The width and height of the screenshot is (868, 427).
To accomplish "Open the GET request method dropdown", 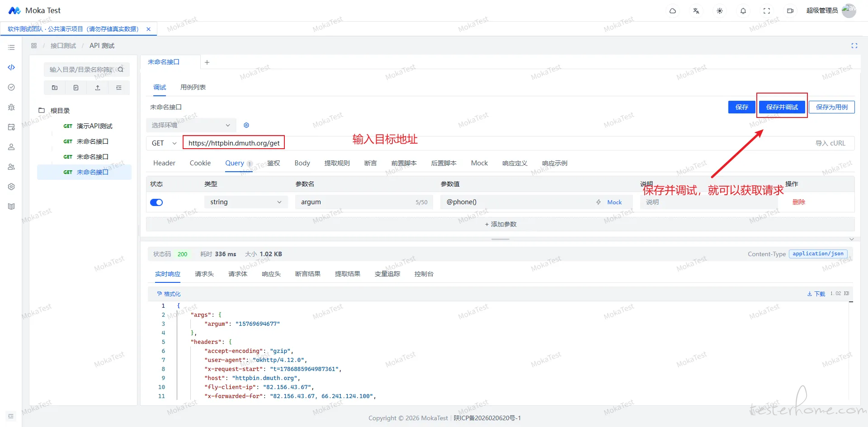I will (164, 143).
